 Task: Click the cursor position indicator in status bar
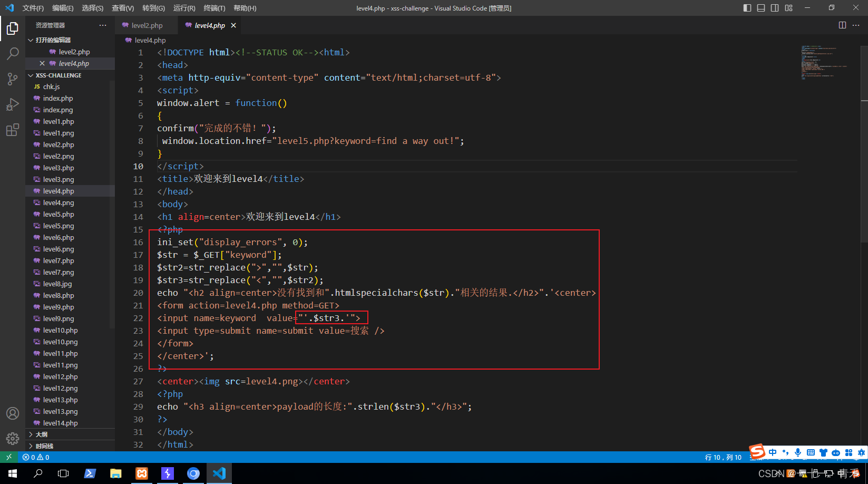(x=723, y=457)
